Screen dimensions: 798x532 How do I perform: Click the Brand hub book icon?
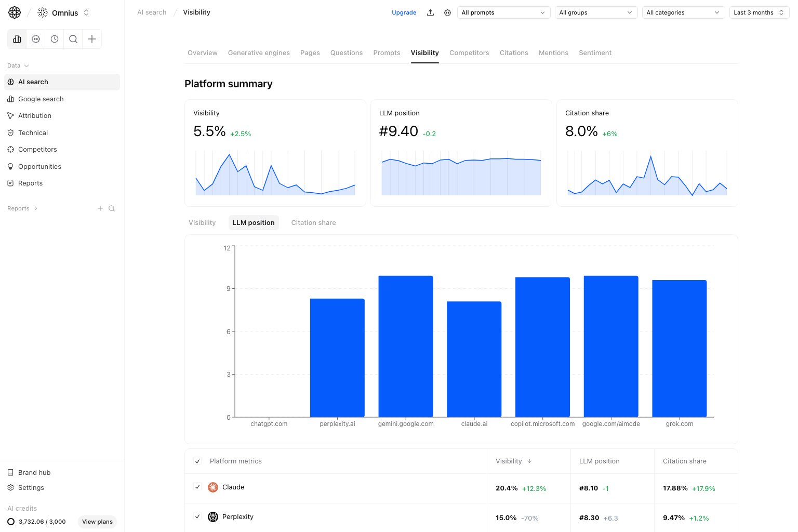(x=10, y=473)
